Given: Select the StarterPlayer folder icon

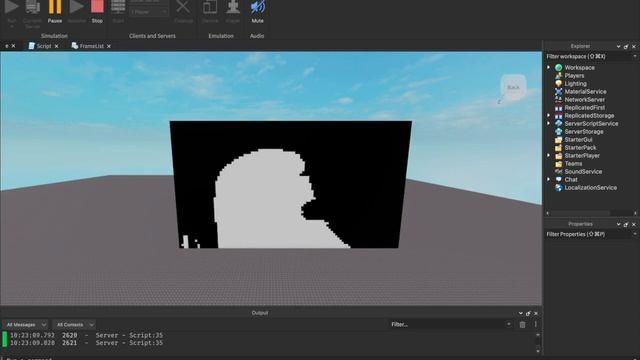Looking at the screenshot, I should point(558,156).
